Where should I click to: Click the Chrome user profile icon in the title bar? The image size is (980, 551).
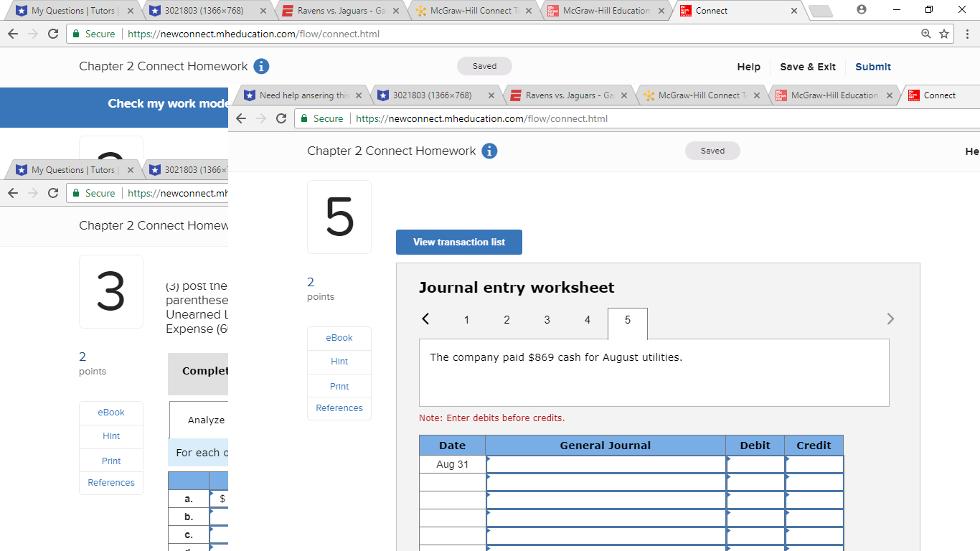coord(862,10)
